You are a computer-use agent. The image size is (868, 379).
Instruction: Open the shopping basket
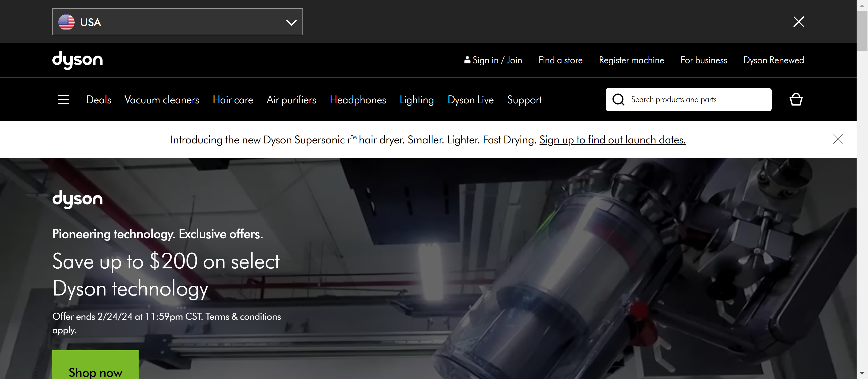[796, 99]
